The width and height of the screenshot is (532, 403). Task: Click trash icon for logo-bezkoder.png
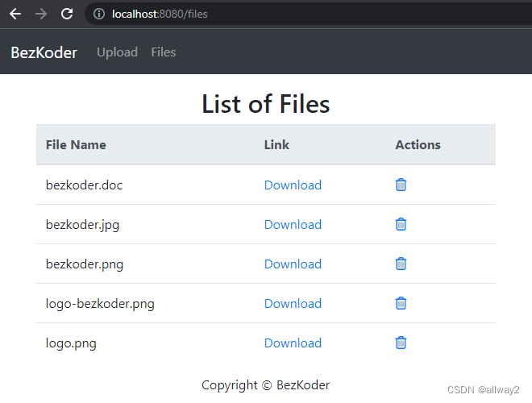click(x=401, y=303)
